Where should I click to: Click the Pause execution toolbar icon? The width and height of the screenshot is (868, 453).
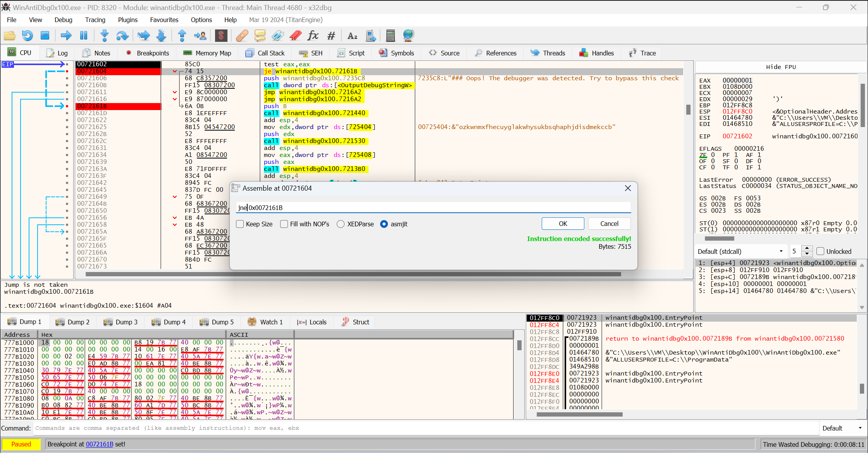(84, 36)
